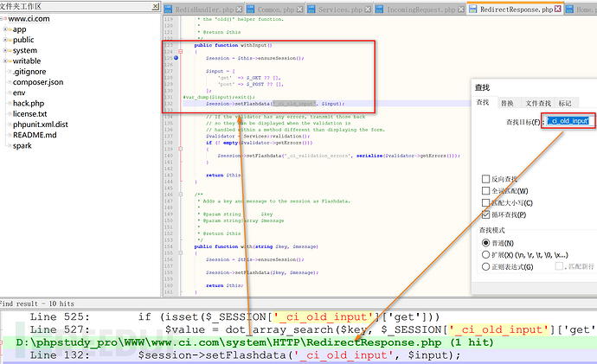Open composer.json from the workspace tree
Image resolution: width=597 pixels, height=364 pixels.
point(38,82)
